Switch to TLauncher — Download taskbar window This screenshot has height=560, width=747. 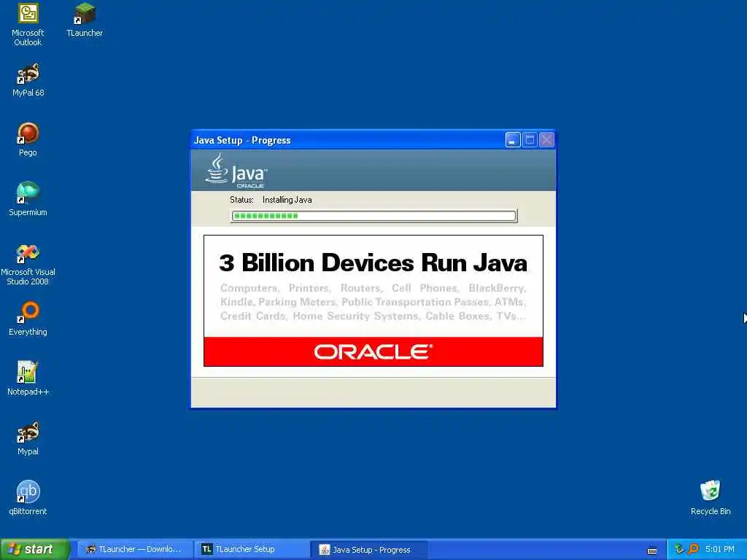point(135,550)
